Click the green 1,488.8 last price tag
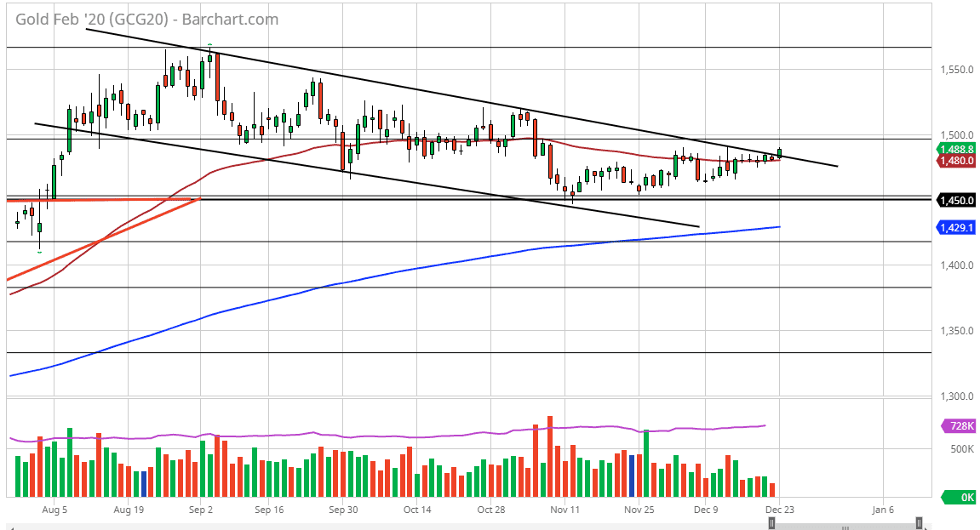The image size is (980, 530). tap(955, 149)
